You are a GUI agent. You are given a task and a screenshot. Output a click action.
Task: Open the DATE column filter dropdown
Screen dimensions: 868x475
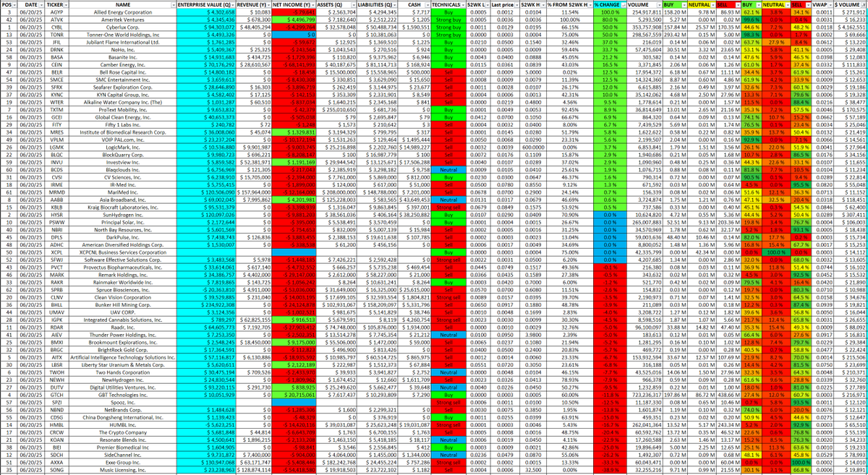[41, 4]
